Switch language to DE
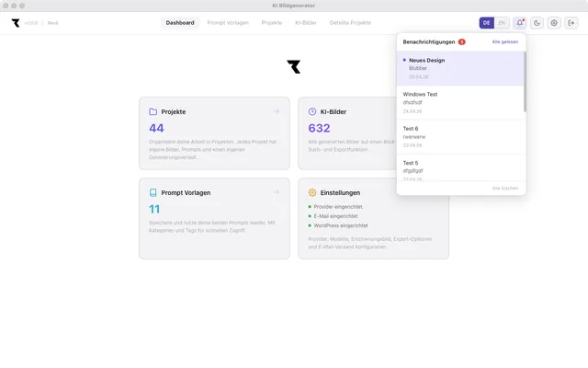Screen dimensions: 588x368 [486, 23]
